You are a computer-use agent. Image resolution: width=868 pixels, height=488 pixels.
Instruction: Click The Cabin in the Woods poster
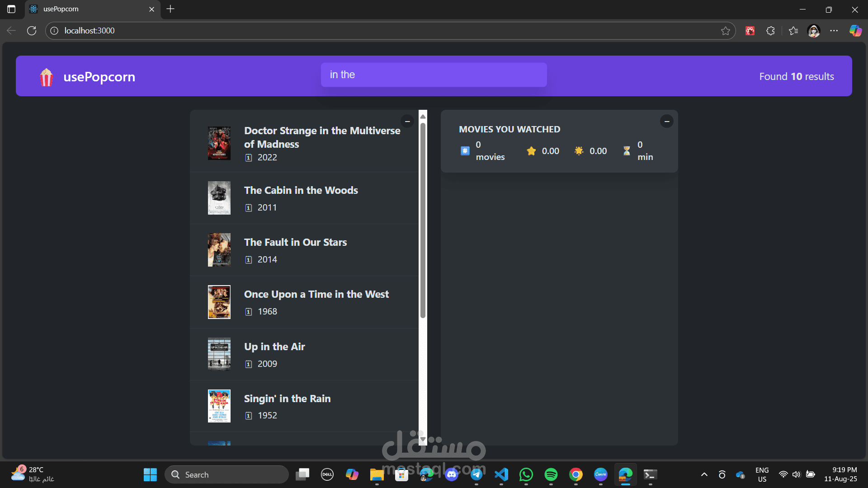tap(219, 198)
